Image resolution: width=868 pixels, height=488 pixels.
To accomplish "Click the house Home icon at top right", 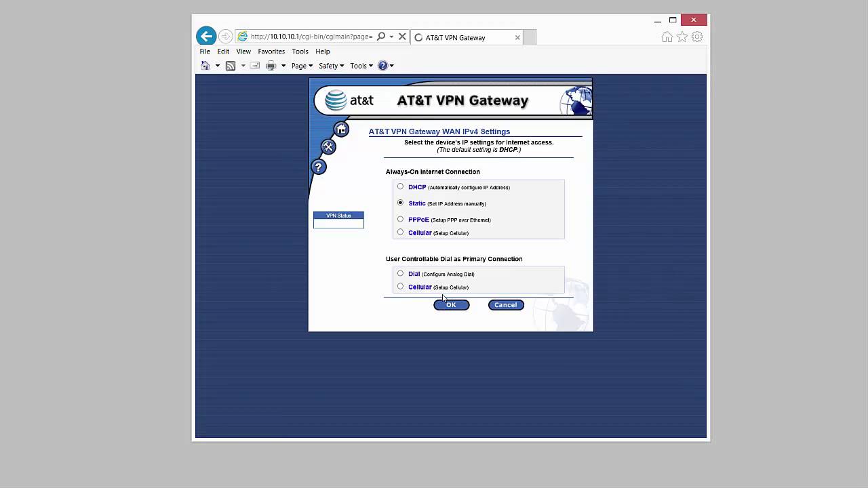I will (x=667, y=37).
